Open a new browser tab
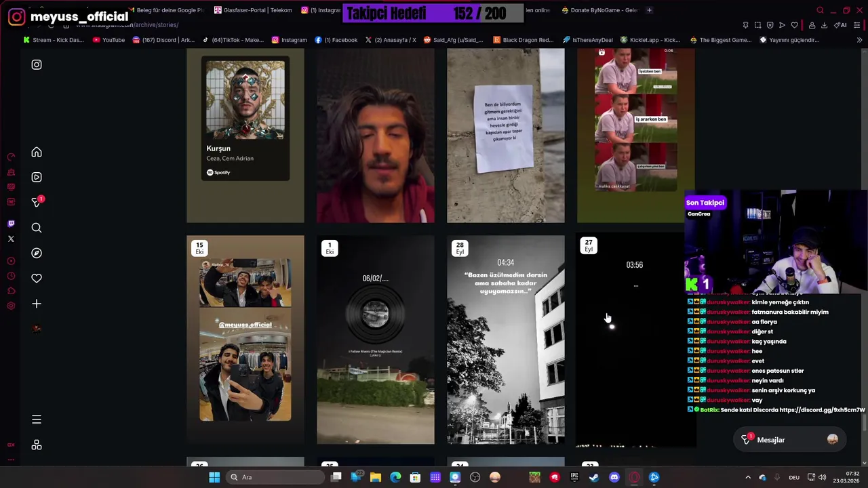The width and height of the screenshot is (868, 488). 649,10
